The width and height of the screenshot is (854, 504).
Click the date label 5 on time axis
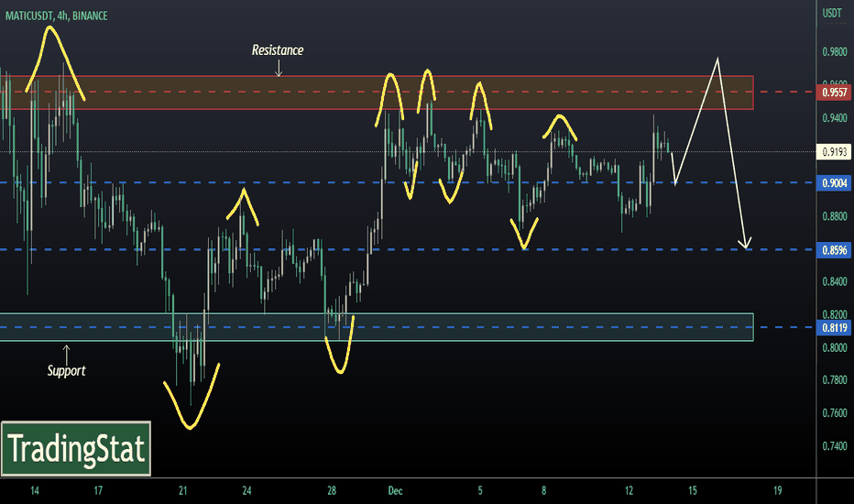[x=480, y=491]
